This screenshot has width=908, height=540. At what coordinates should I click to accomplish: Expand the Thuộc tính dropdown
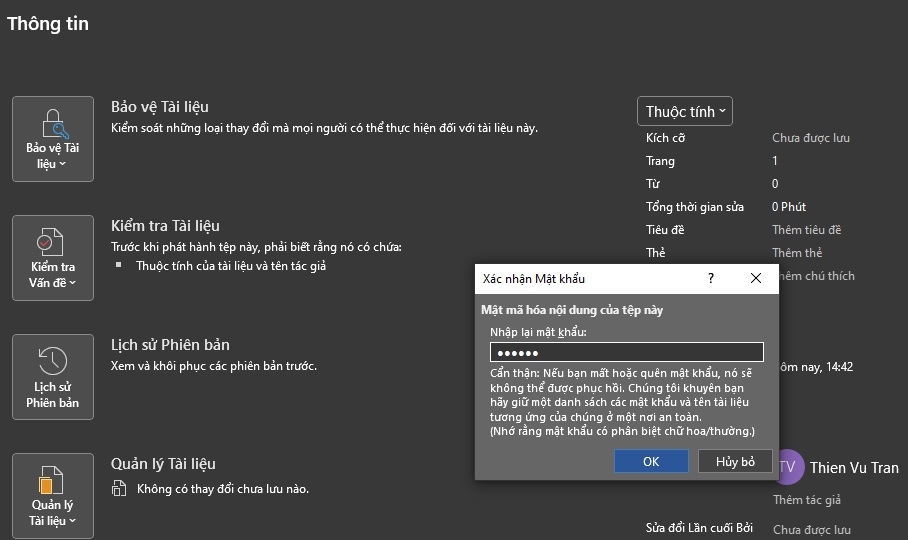(685, 111)
